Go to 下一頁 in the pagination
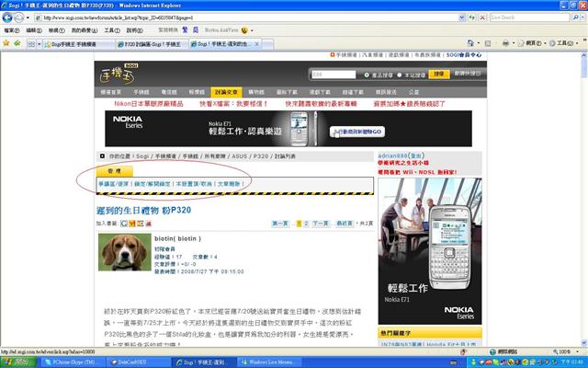The image size is (588, 368). [320, 224]
